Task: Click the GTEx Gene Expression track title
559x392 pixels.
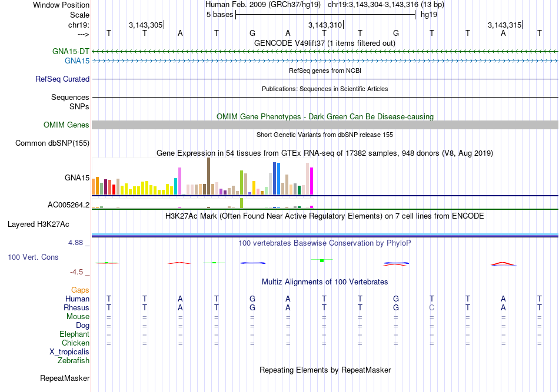Action: tap(325, 153)
